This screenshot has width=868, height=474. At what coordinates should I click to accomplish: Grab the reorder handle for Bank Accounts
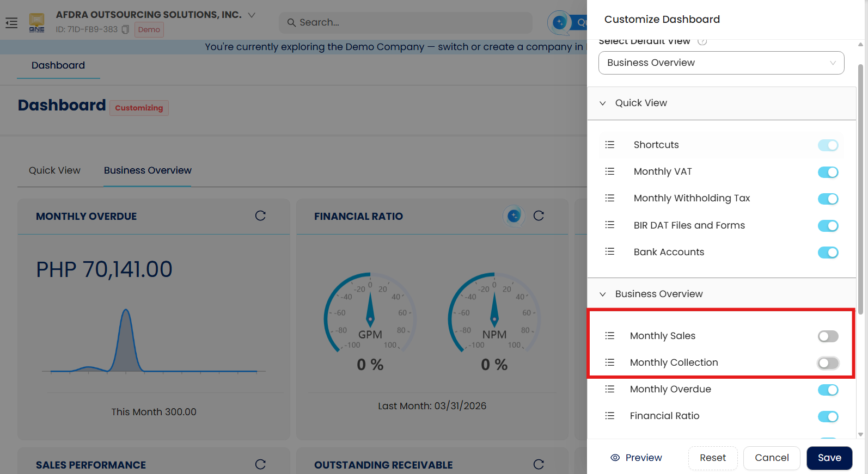(610, 251)
